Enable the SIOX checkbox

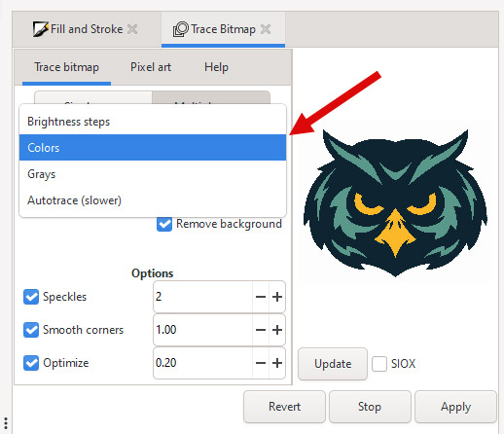(379, 364)
